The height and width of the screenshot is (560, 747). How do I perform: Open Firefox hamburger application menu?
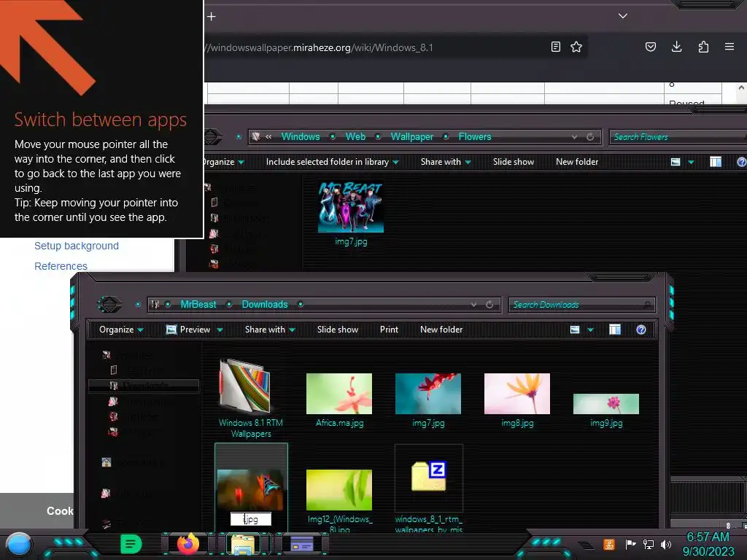729,47
